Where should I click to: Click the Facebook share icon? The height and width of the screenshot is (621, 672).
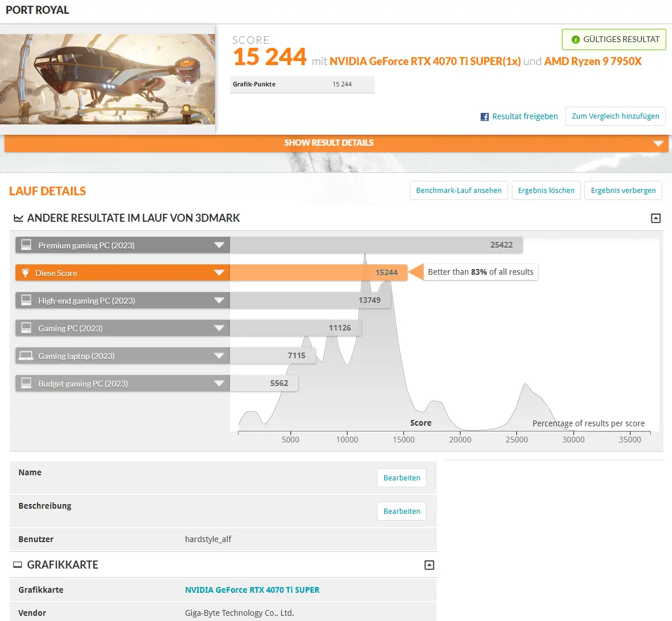click(484, 117)
